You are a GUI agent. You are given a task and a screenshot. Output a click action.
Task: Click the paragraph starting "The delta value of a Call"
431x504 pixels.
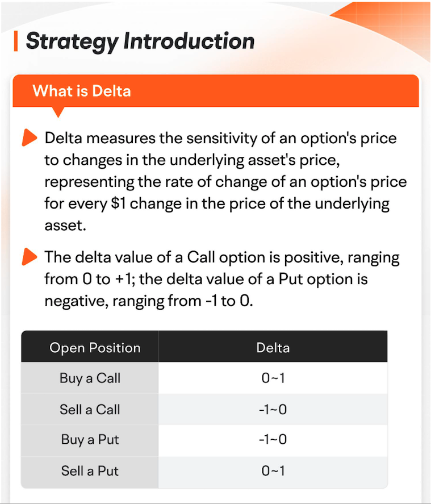(221, 278)
